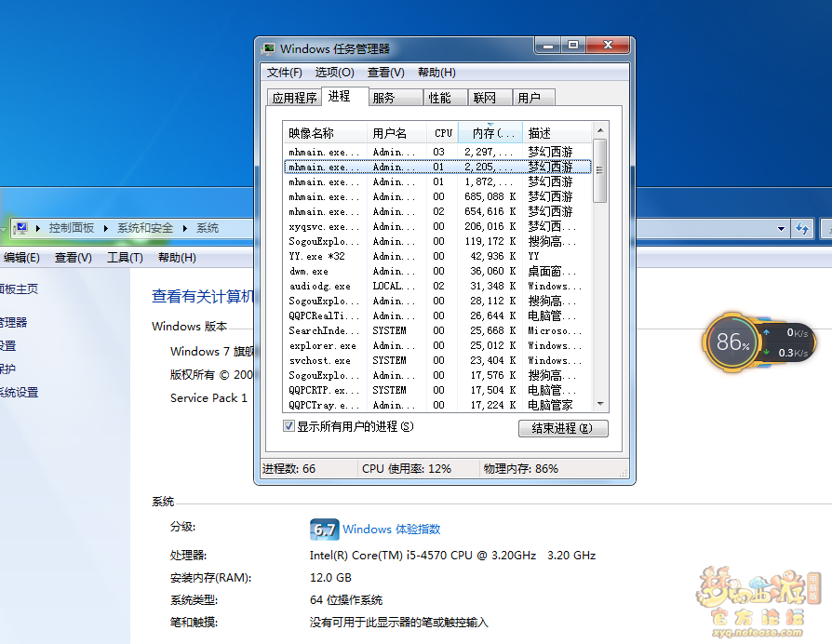Viewport: 832px width, 644px height.
Task: Sort processes by the CPU column header
Action: point(443,133)
